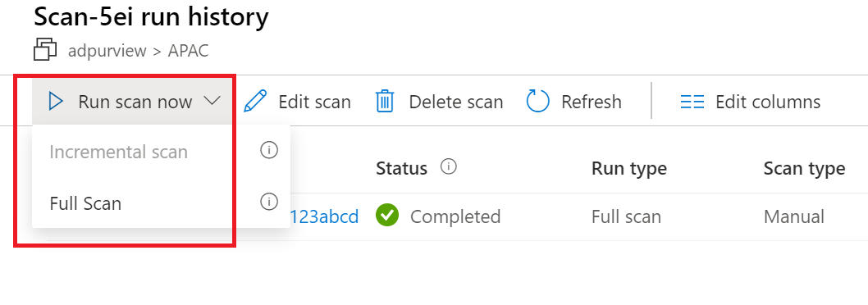Sort by Scan type column header
This screenshot has width=868, height=305.
804,169
